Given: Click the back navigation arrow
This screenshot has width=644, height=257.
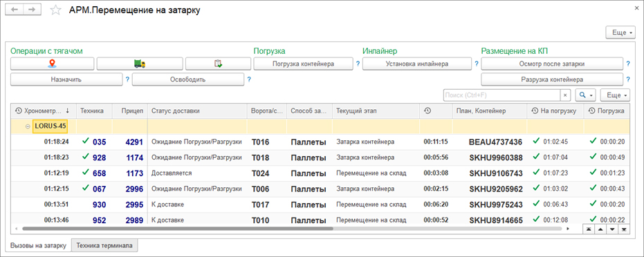Looking at the screenshot, I should click(15, 10).
